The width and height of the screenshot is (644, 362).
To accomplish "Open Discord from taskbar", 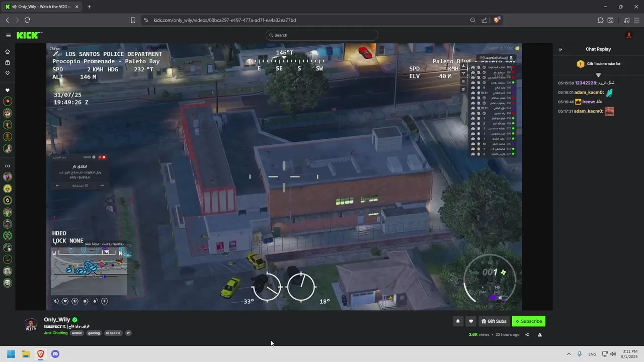I will 55,354.
